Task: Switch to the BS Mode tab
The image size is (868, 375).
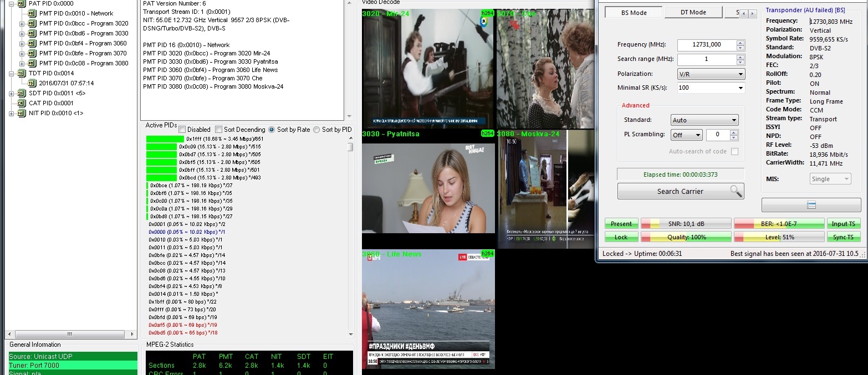Action: 634,12
